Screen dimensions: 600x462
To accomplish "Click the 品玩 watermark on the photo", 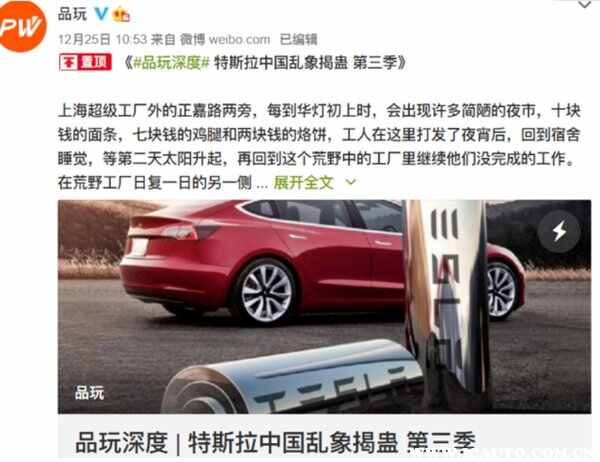I will pos(90,393).
